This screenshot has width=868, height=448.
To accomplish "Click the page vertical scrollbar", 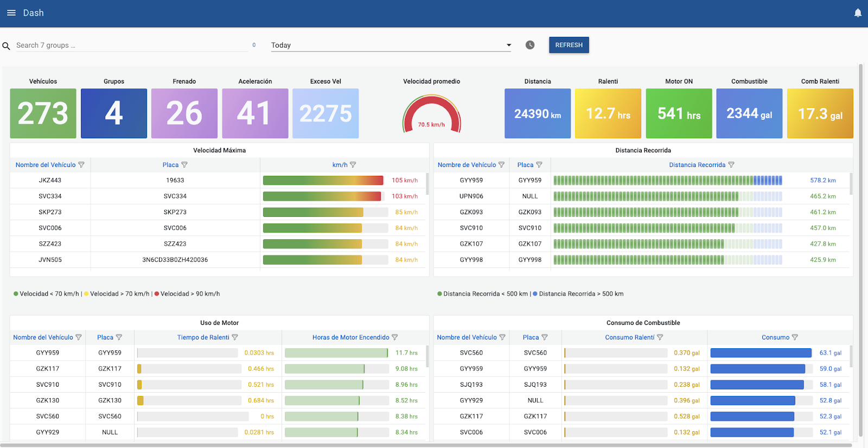I will [860, 249].
